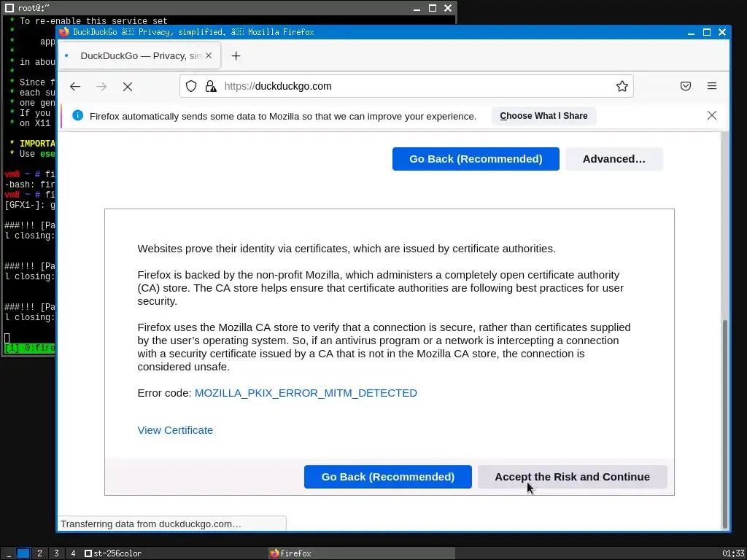The image size is (747, 560).
Task: Go back using the Firefox back arrow
Action: 75,86
